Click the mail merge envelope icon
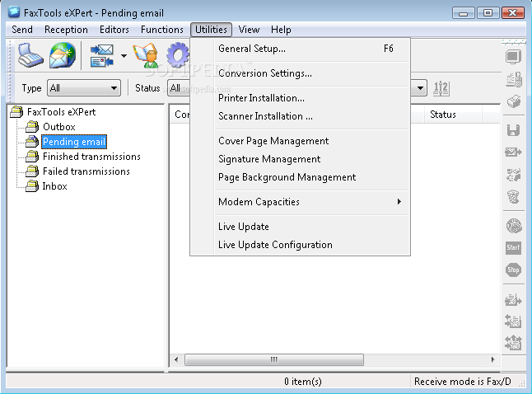The width and height of the screenshot is (532, 394). (102, 55)
